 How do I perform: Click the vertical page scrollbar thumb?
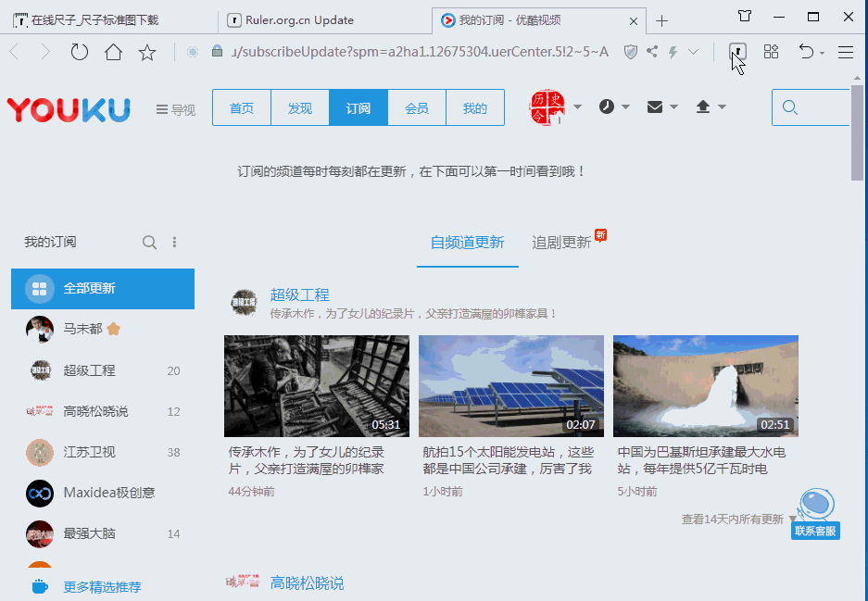[857, 132]
